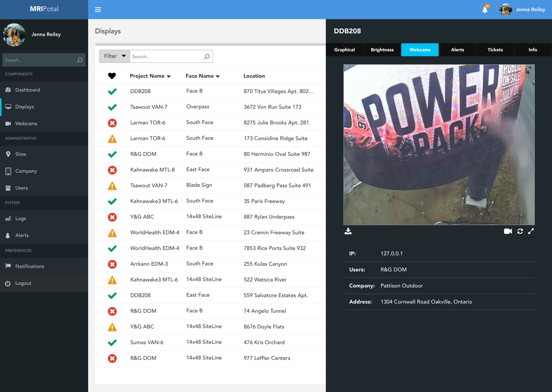Click red error status for Kahnawake MTL-8

tap(112, 170)
